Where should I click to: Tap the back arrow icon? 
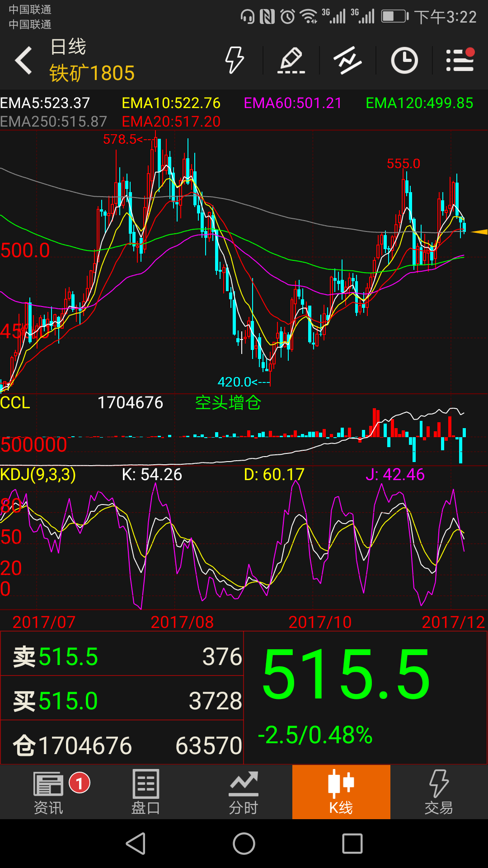click(x=23, y=61)
